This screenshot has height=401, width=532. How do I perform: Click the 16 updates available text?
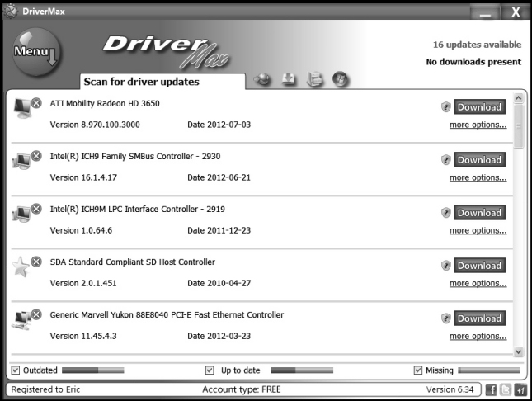coord(477,45)
